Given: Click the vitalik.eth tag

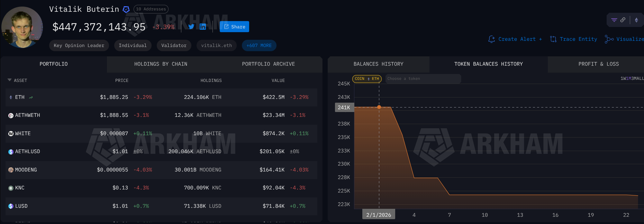Looking at the screenshot, I should coord(217,45).
